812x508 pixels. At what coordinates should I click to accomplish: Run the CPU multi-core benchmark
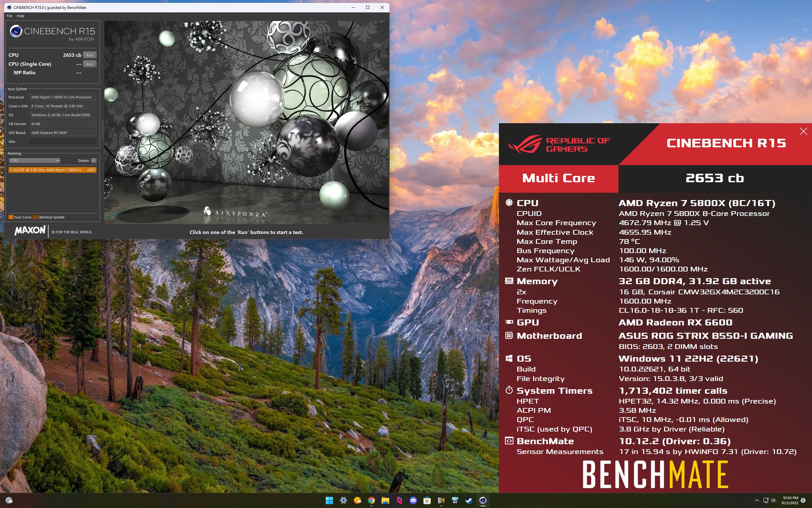pyautogui.click(x=89, y=55)
